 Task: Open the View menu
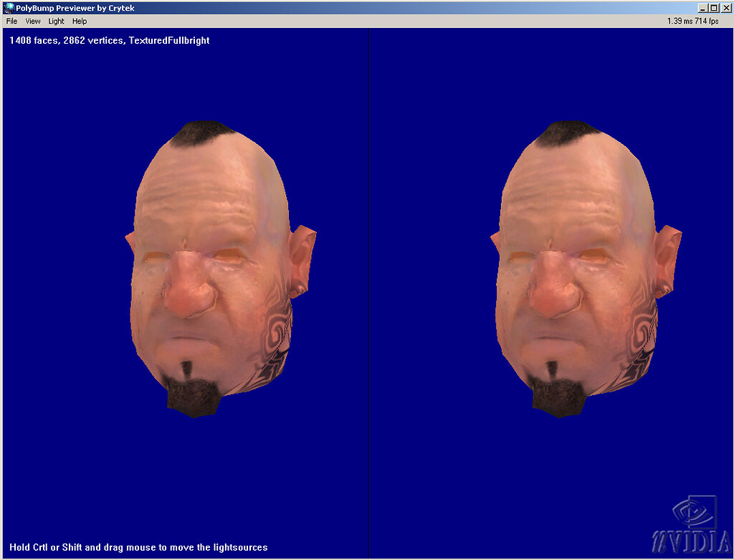(33, 21)
